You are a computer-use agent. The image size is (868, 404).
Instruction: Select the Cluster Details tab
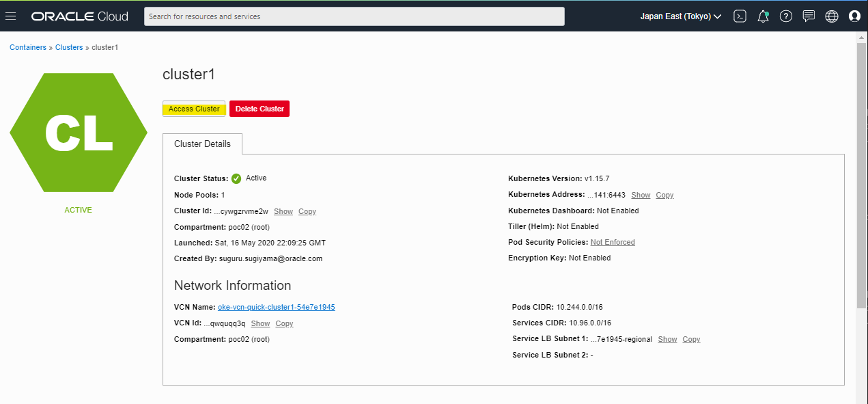202,144
